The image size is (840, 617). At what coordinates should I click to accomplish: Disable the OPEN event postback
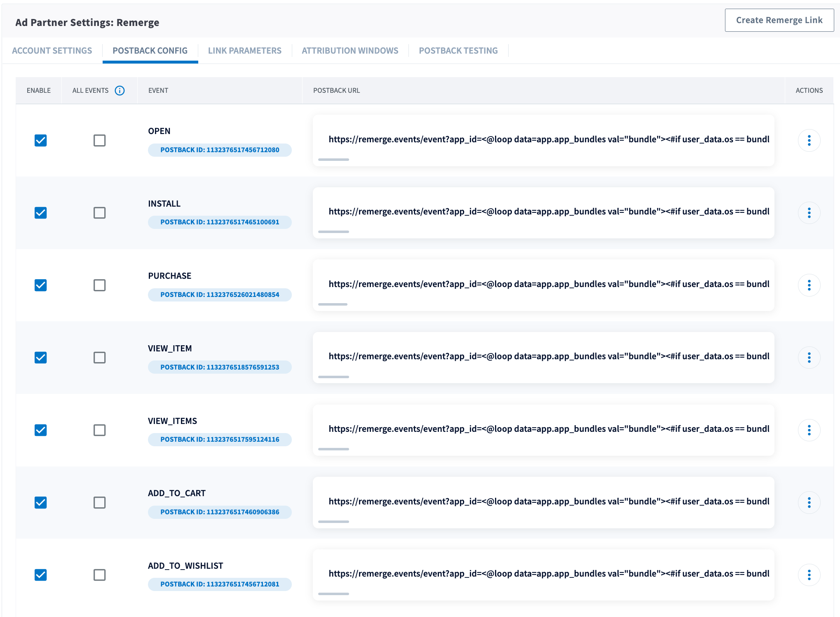41,141
